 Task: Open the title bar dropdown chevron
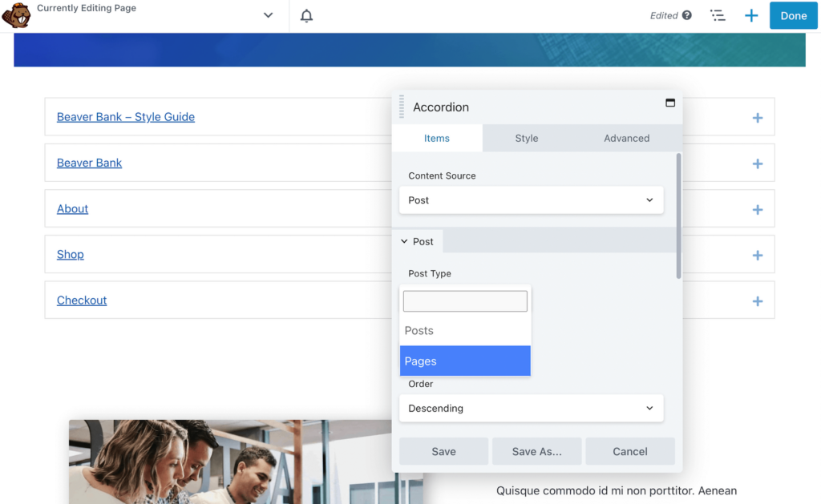(x=269, y=16)
